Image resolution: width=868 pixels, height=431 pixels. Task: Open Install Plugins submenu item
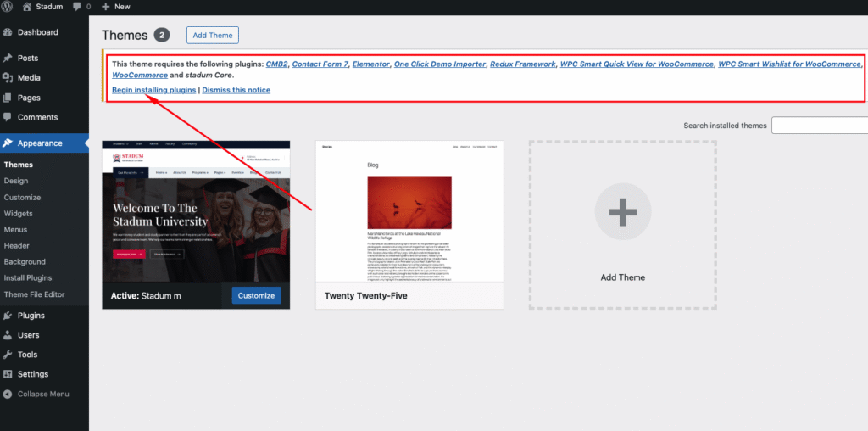(28, 277)
